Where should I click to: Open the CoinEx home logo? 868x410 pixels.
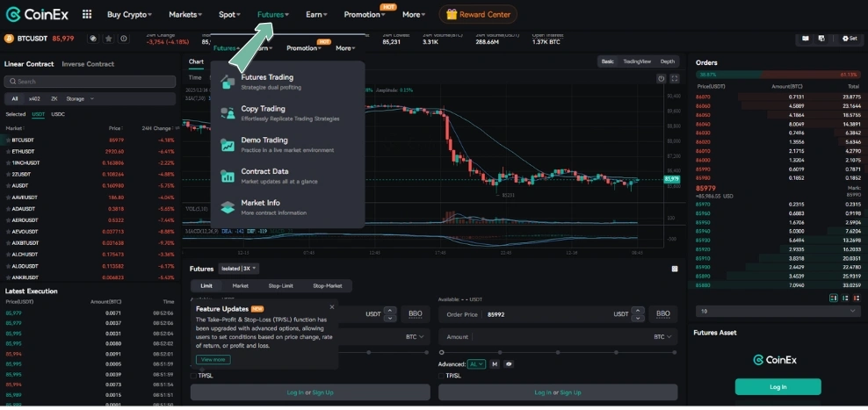[x=37, y=14]
